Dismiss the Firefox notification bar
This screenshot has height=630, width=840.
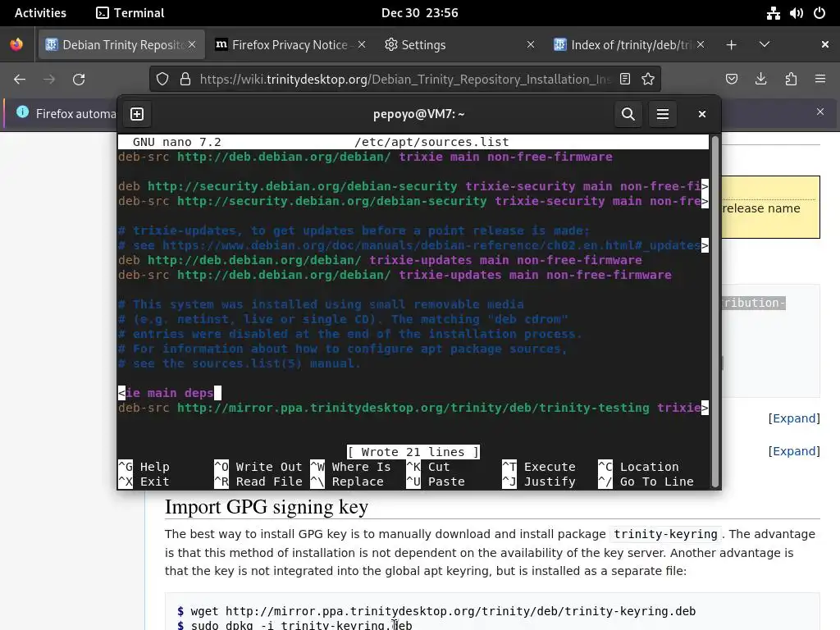[820, 112]
